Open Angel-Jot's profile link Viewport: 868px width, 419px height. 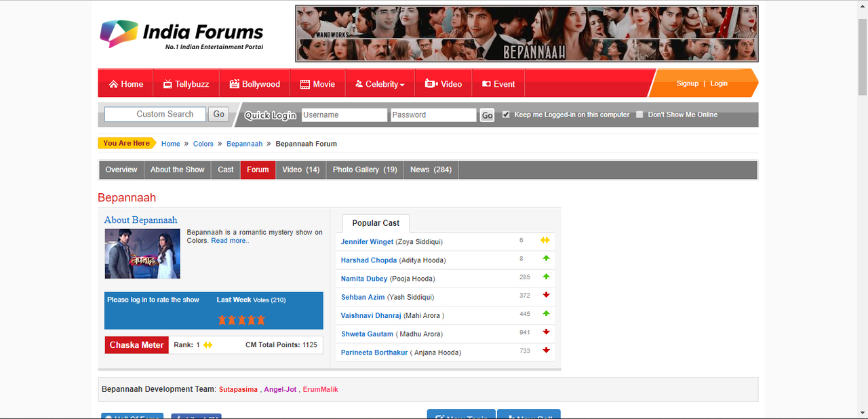[280, 389]
